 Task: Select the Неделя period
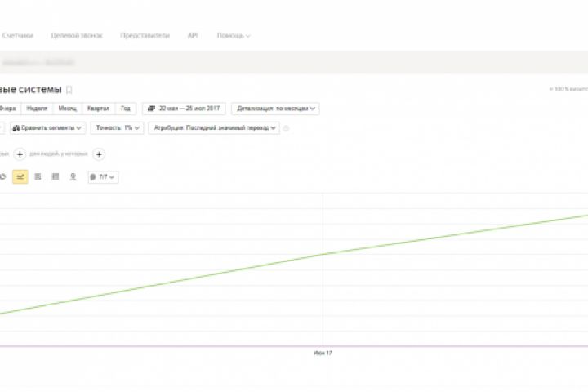click(37, 108)
